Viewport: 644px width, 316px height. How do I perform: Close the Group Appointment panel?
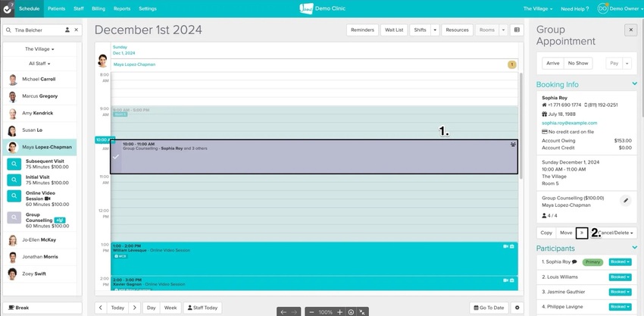point(630,30)
